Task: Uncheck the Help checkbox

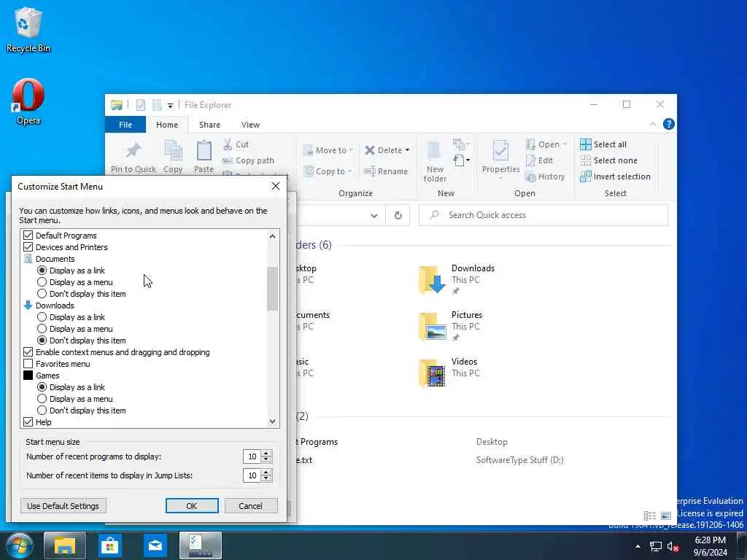Action: [28, 422]
